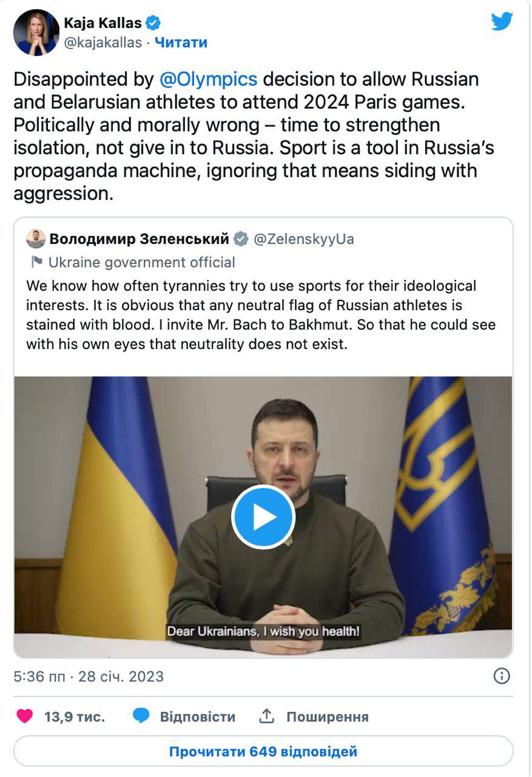532x777 pixels.
Task: Open the @ZelenskyyUa handle in quoted tweet
Action: (303, 239)
